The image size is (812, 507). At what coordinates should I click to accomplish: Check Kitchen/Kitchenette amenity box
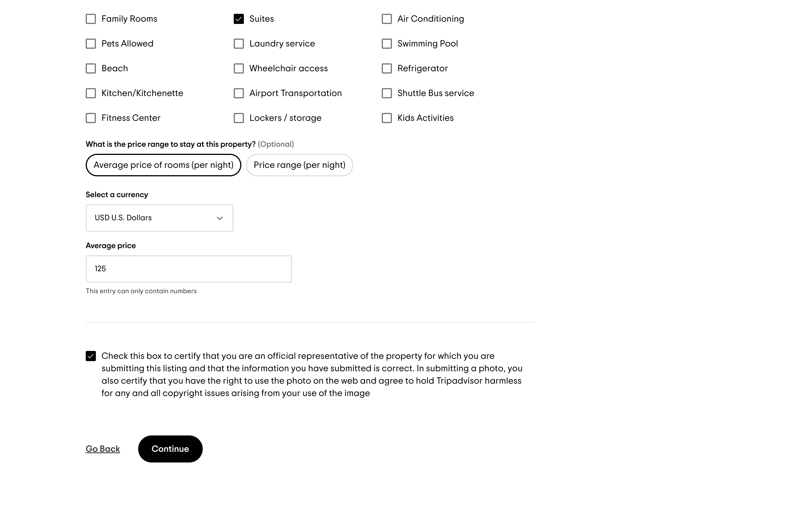(91, 93)
